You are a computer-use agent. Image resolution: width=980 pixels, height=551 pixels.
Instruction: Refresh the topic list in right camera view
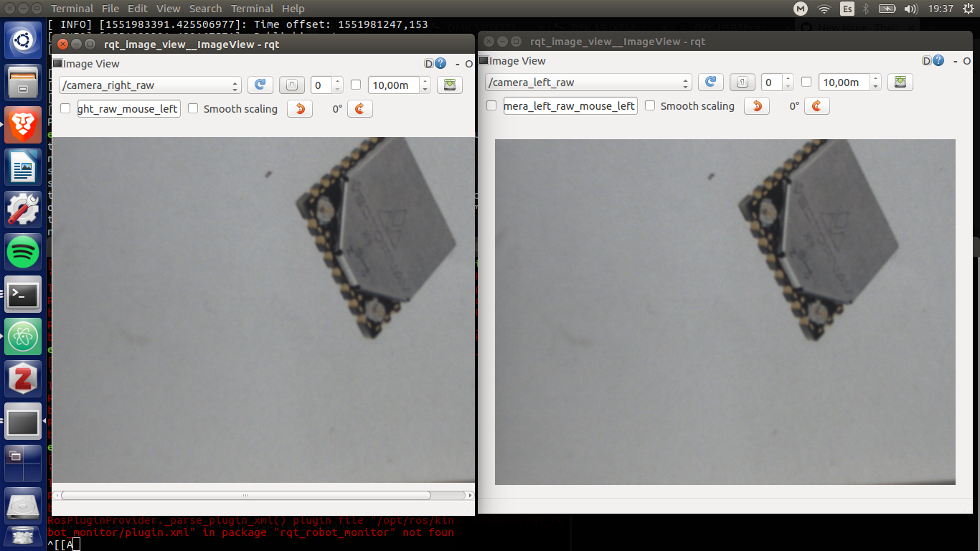coord(260,85)
